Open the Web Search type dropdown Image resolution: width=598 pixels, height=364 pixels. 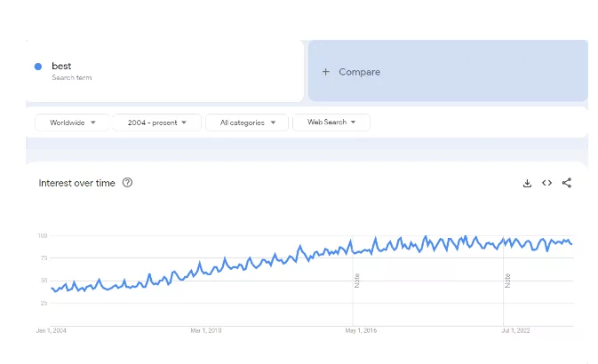point(331,123)
